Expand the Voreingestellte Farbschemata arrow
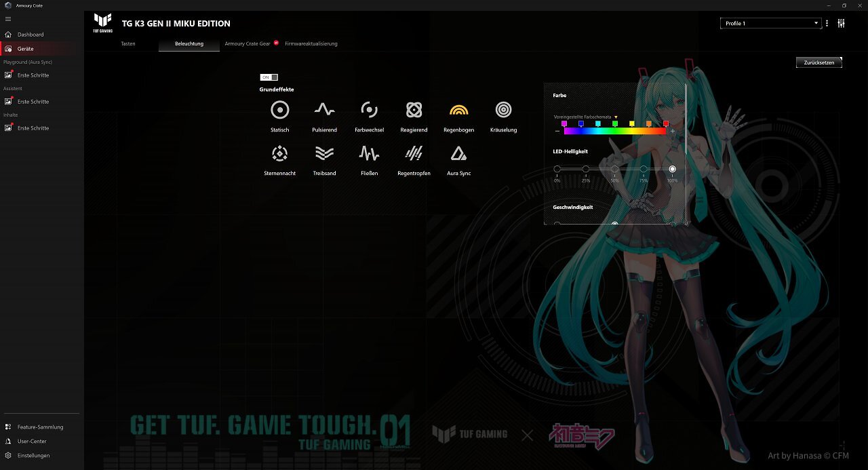Screen dimensions: 868x470 click(x=616, y=117)
